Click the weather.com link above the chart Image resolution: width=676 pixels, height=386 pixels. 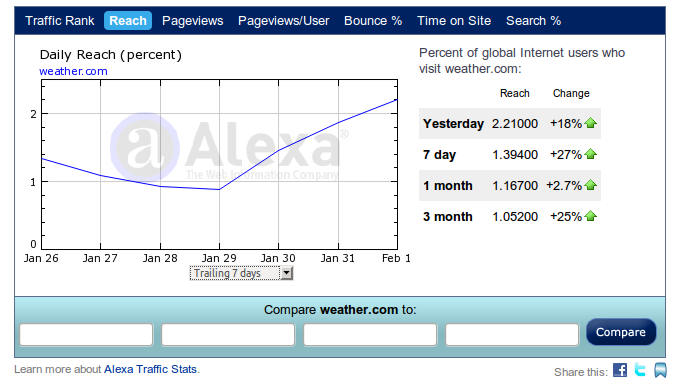73,71
